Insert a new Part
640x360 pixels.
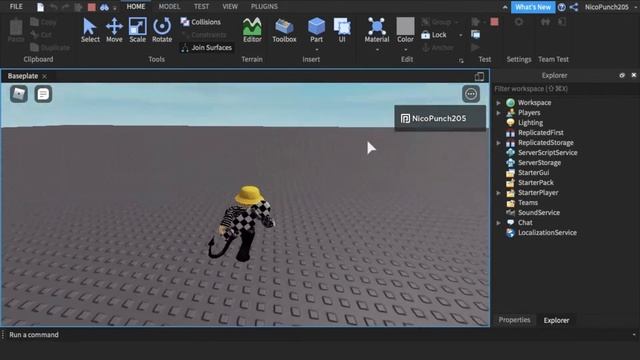(x=316, y=30)
